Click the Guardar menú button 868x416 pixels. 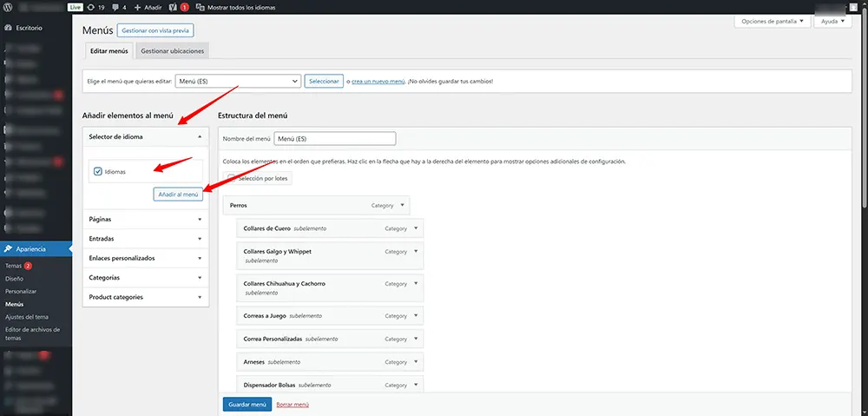pos(247,404)
